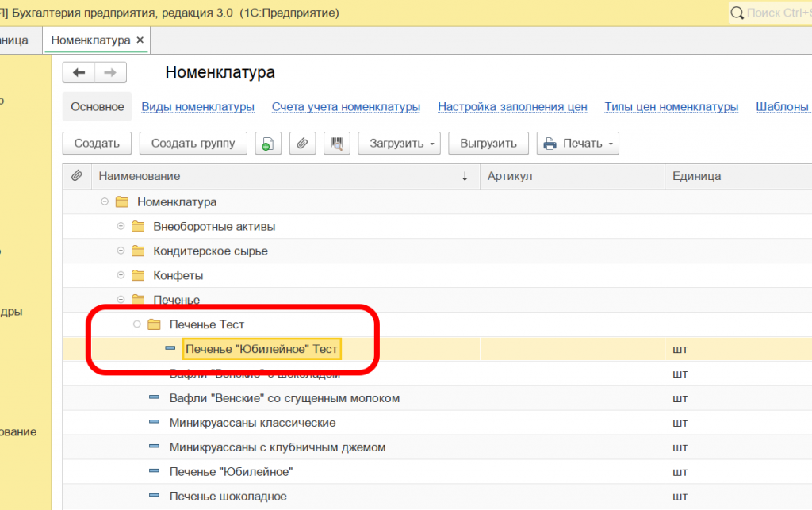Go back with the left arrow button
Screen dimensions: 812x510
point(79,72)
